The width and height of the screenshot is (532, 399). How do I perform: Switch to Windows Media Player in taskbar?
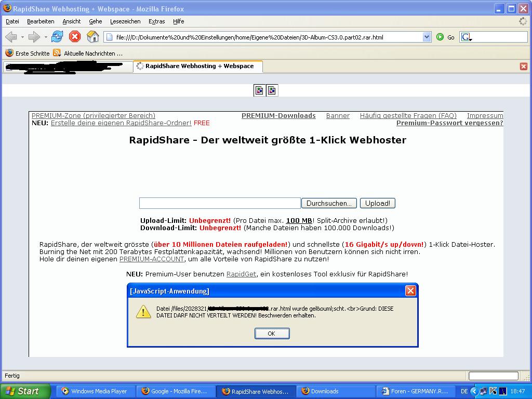pos(95,391)
